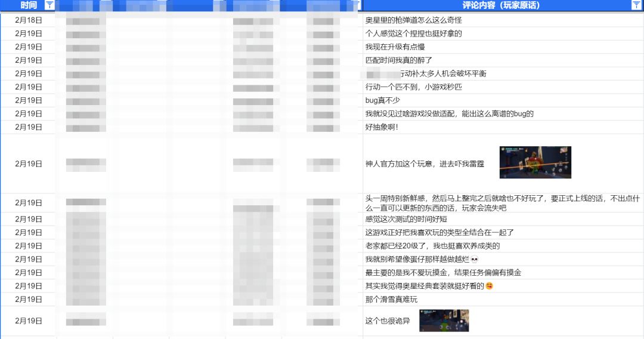Viewport: 644px width, 339px height.
Task: Select the date cell in the 匹配时间我真的醉了 row
Action: click(29, 60)
